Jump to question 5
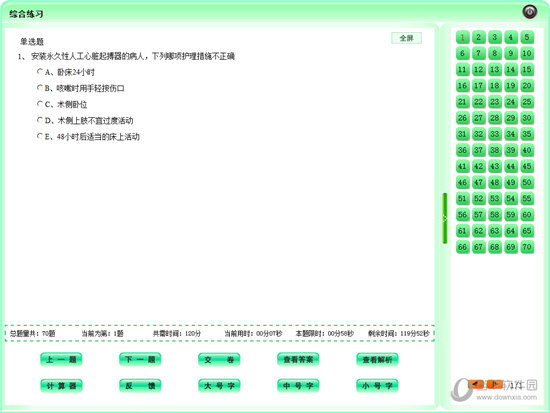The width and height of the screenshot is (550, 413). point(527,37)
